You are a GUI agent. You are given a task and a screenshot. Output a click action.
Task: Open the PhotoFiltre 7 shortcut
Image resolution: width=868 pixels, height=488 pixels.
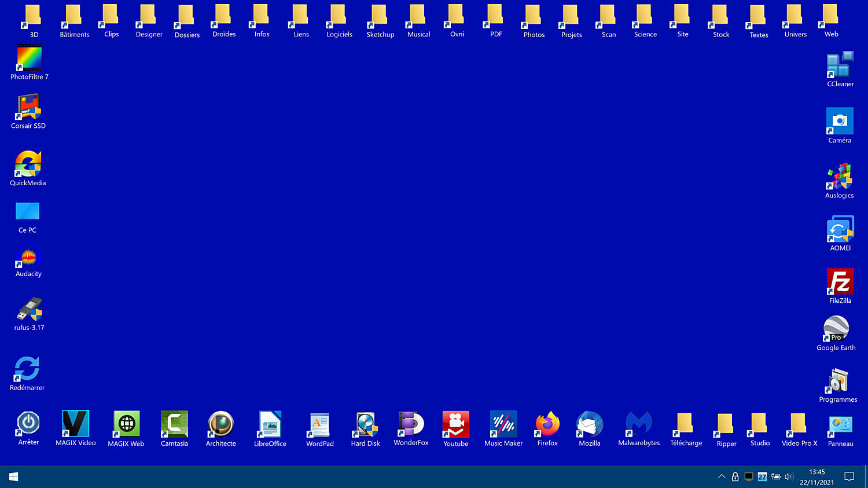click(x=29, y=58)
